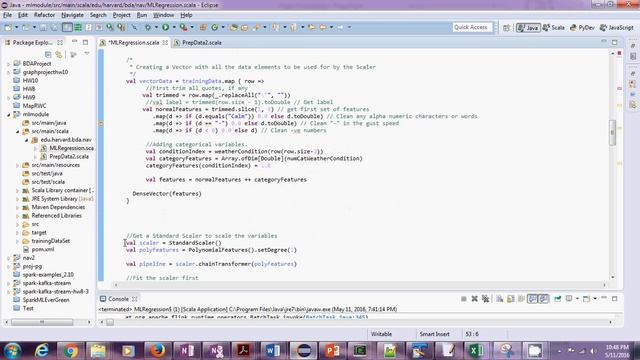Click the Quick Access search field
This screenshot has height=360, width=640.
coord(472,27)
